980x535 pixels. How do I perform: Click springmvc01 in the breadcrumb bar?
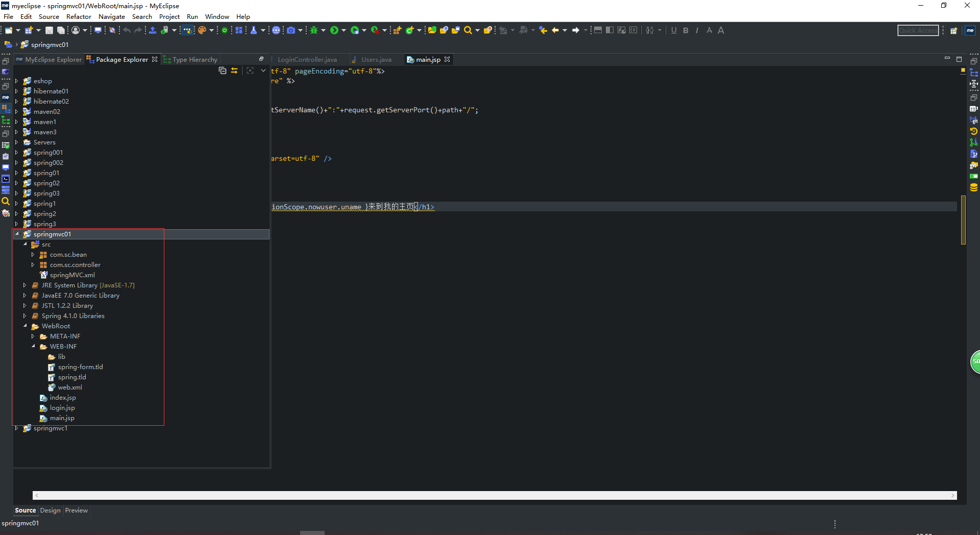click(x=50, y=44)
